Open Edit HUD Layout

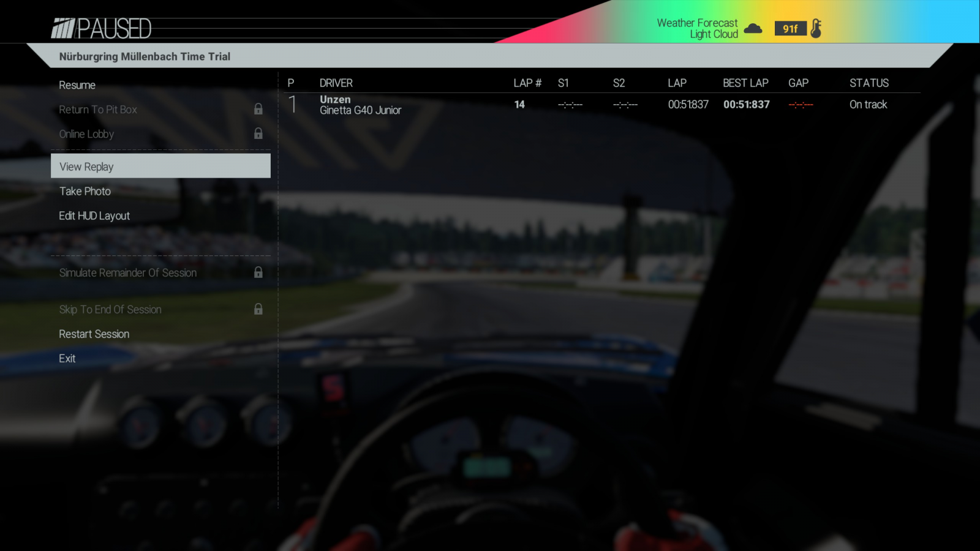pos(94,216)
